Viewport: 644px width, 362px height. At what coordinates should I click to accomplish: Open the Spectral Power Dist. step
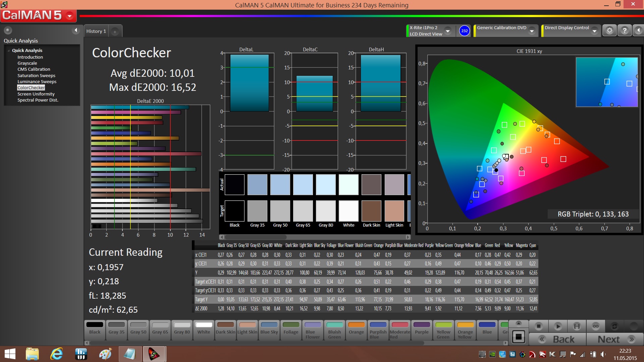point(38,100)
